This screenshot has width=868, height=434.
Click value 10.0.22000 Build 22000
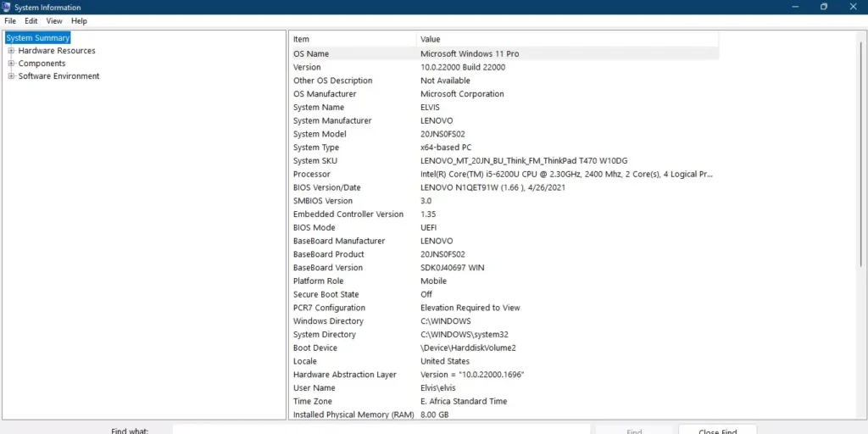tap(463, 67)
